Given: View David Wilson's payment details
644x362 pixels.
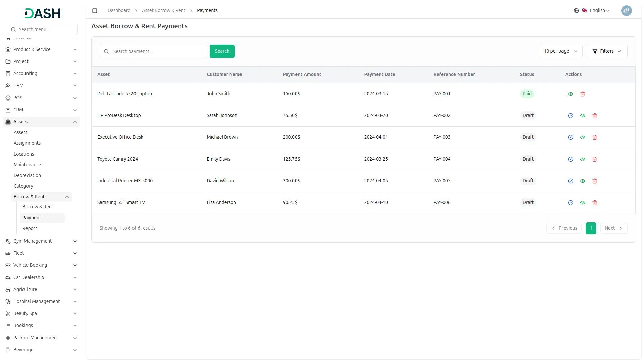Looking at the screenshot, I should point(583,181).
